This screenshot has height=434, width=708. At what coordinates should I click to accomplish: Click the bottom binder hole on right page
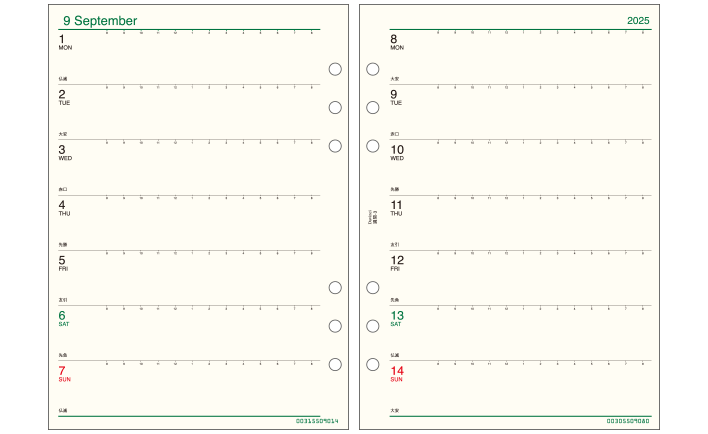(x=373, y=364)
